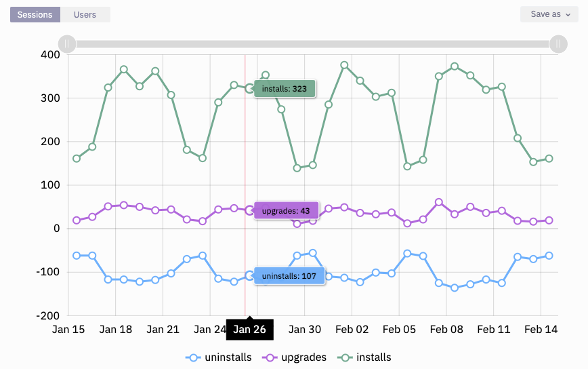Click the installs peak point near Feb 02
The image size is (588, 369).
pos(344,65)
